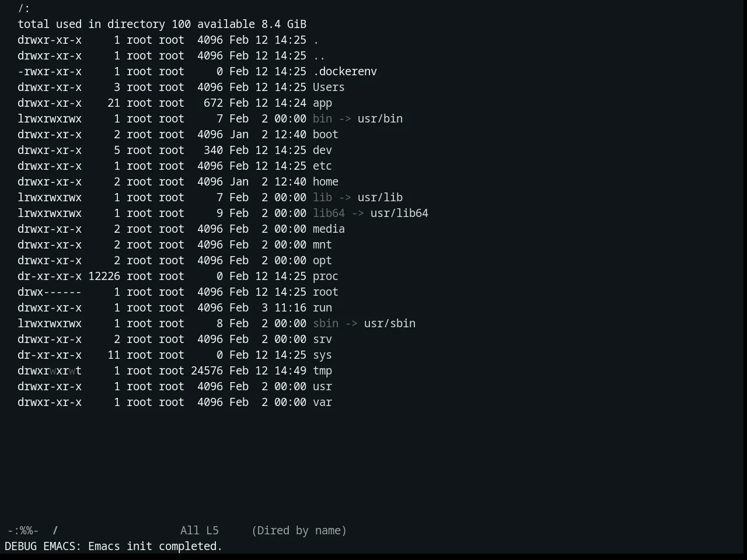The height and width of the screenshot is (560, 747).
Task: Click the '(Dired by name)' mode indicator
Action: (299, 530)
